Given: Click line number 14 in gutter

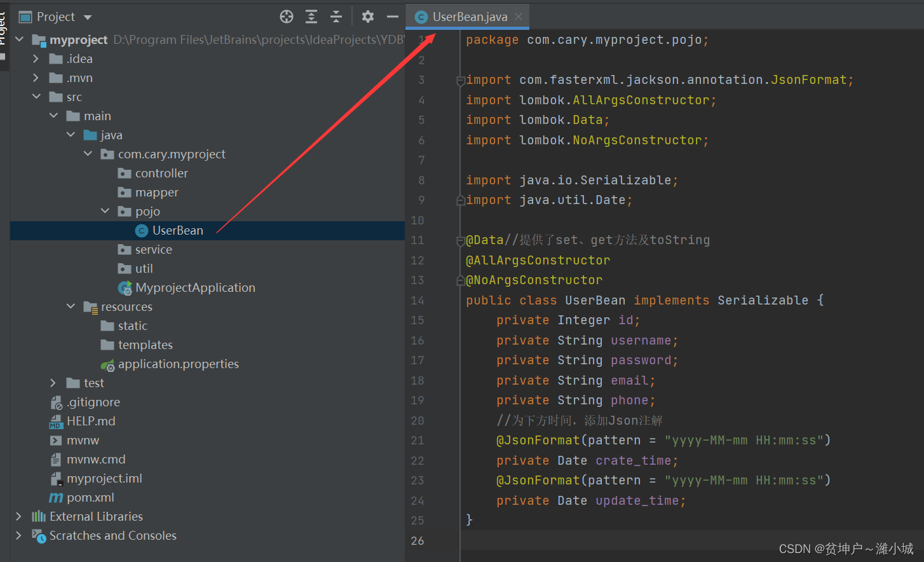Looking at the screenshot, I should pos(418,300).
